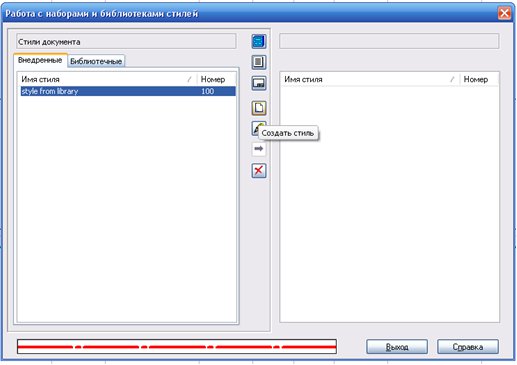Click the number 100 cell
Image resolution: width=517 pixels, height=365 pixels.
207,91
